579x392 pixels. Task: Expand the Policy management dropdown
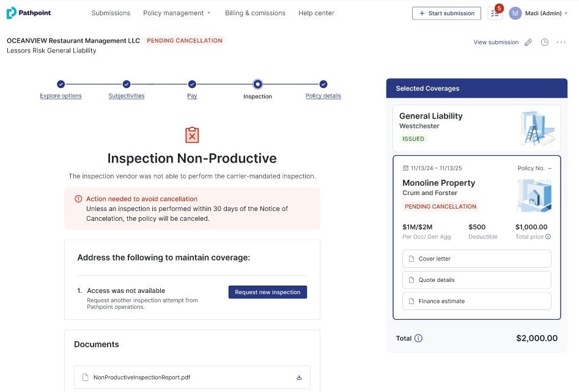[x=177, y=13]
